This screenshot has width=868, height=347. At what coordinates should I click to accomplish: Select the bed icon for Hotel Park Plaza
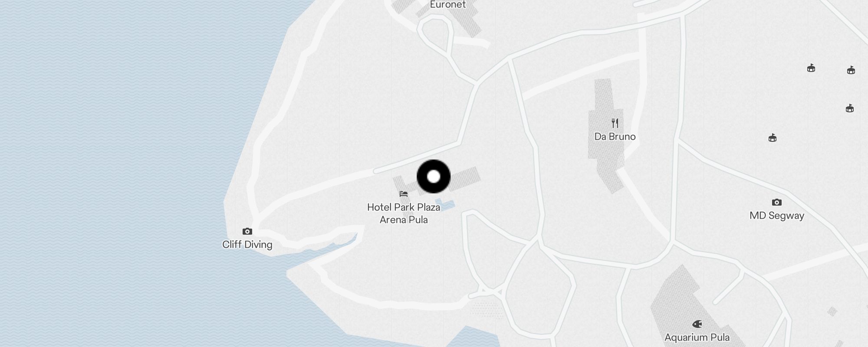tap(404, 194)
